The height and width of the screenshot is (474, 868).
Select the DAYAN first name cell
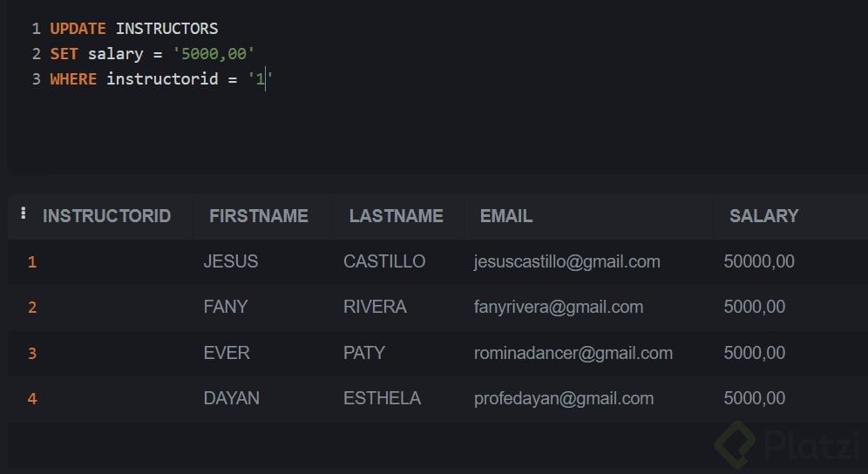pyautogui.click(x=232, y=398)
